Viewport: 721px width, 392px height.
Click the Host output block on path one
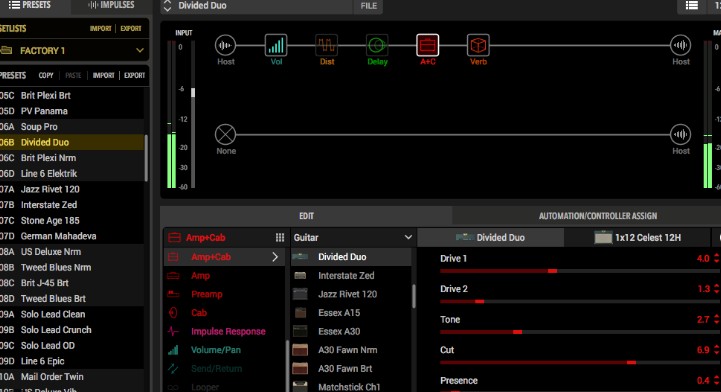(680, 45)
